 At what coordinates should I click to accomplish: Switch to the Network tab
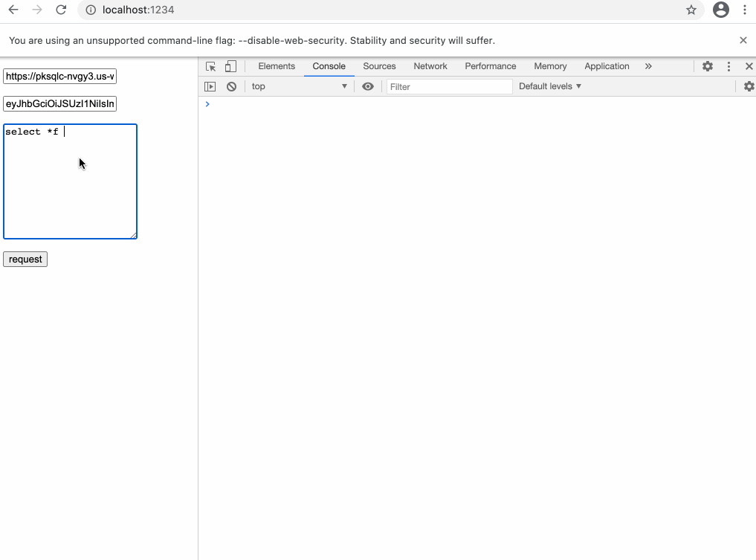coord(430,66)
